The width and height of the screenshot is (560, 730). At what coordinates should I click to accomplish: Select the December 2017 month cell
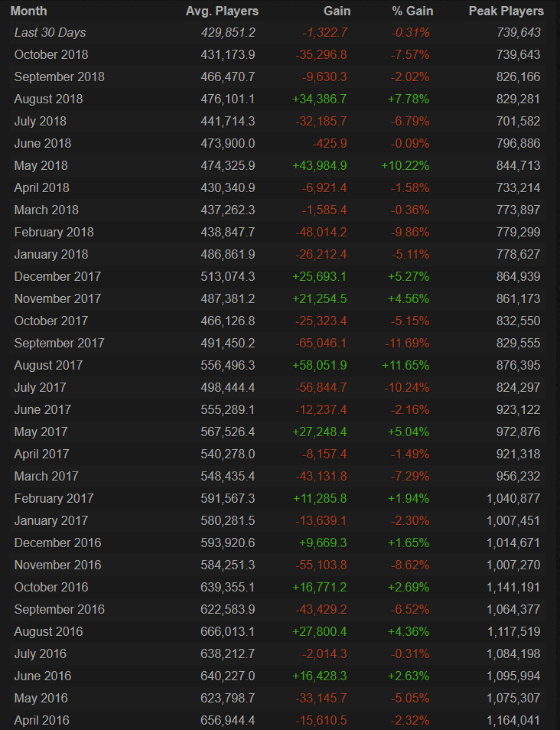point(57,276)
